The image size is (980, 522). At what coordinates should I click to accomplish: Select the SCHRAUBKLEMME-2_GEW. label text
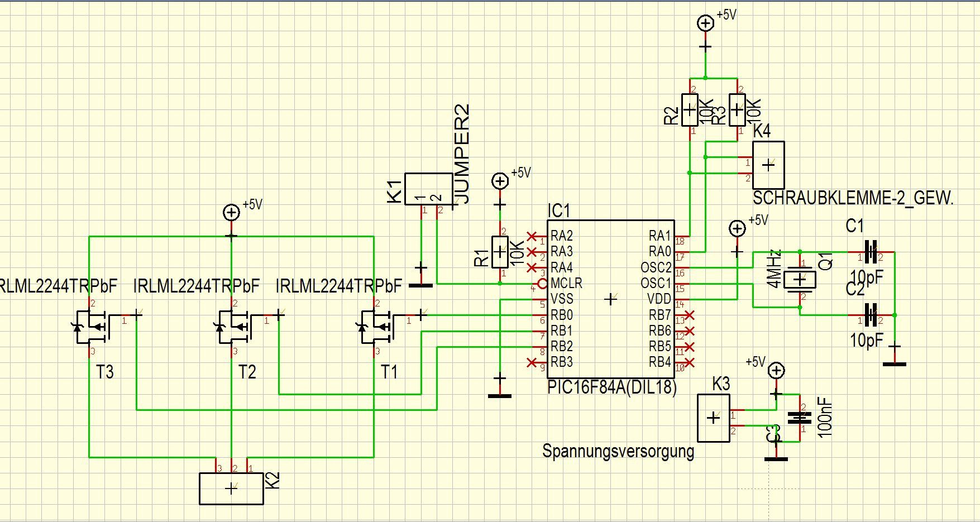click(853, 198)
